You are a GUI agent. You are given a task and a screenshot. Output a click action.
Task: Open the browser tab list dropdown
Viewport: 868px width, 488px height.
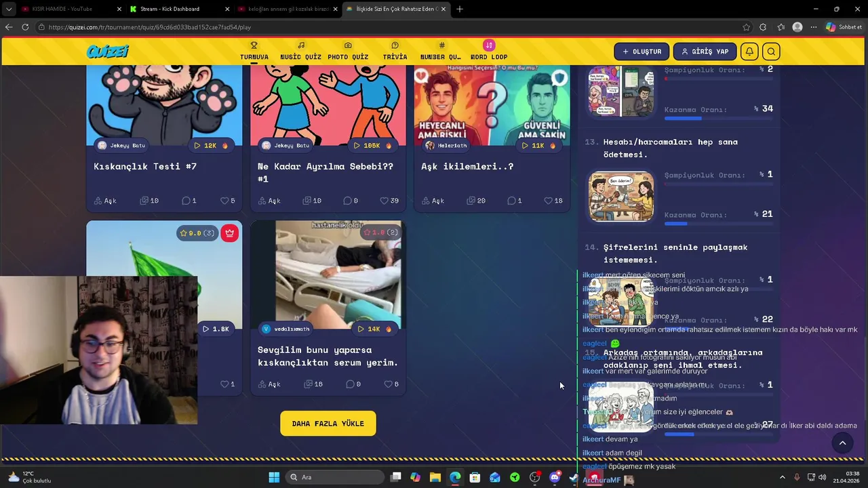9,9
